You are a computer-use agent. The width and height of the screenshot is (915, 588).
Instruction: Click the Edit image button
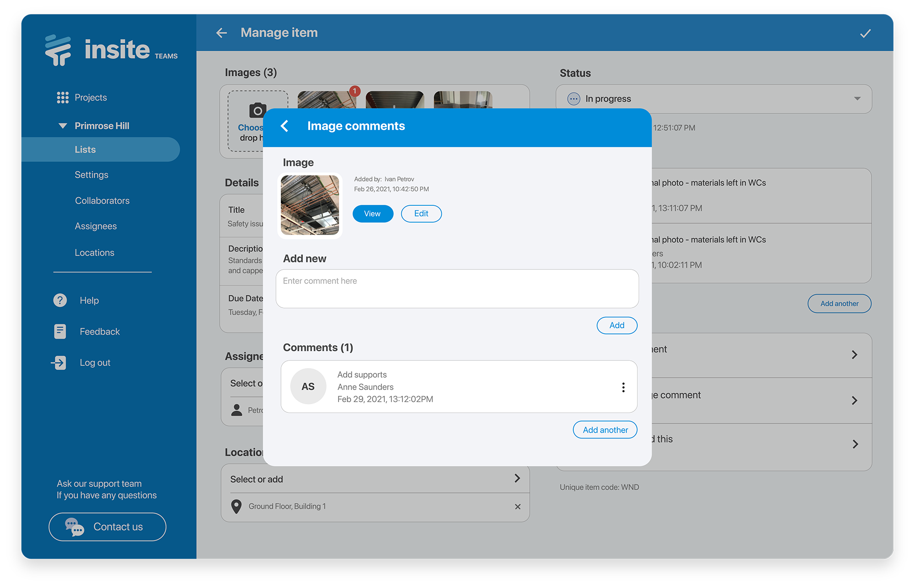coord(421,214)
